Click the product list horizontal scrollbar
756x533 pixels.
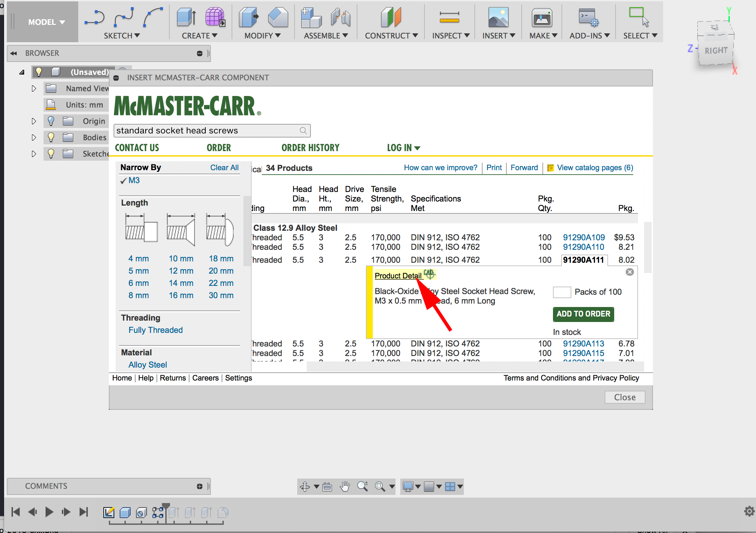[475, 367]
